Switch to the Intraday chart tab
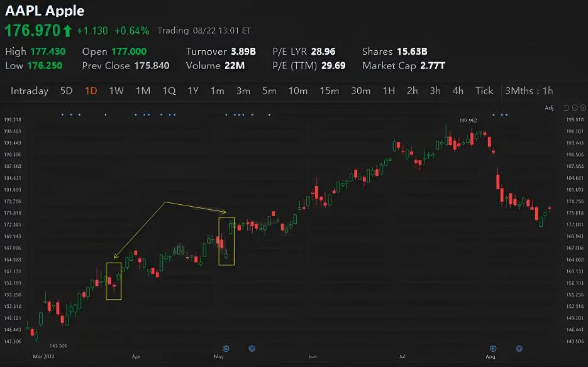Viewport: 588px width, 367px height. pyautogui.click(x=30, y=90)
